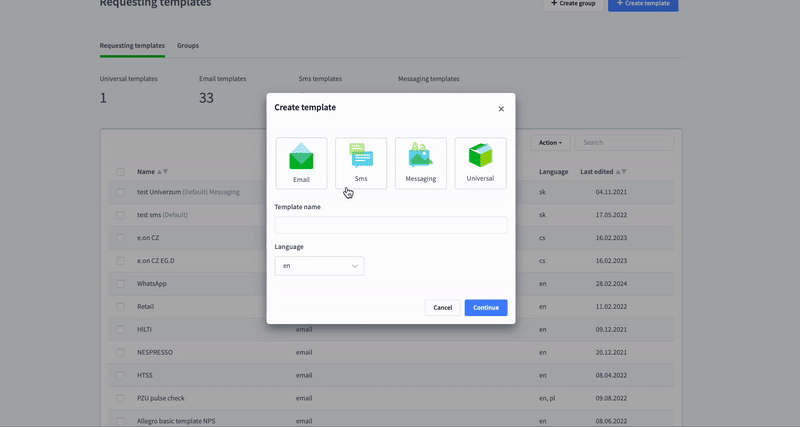The height and width of the screenshot is (427, 800).
Task: Click the Cancel button in dialog
Action: 442,308
